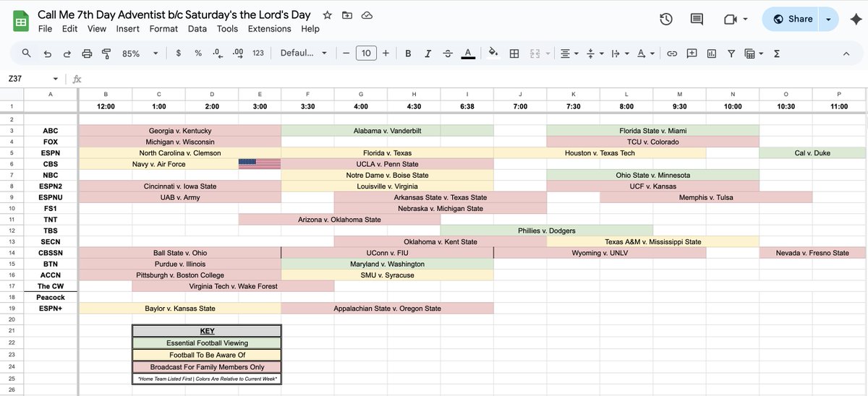Image resolution: width=868 pixels, height=396 pixels.
Task: Increase font size with plus
Action: pos(386,53)
